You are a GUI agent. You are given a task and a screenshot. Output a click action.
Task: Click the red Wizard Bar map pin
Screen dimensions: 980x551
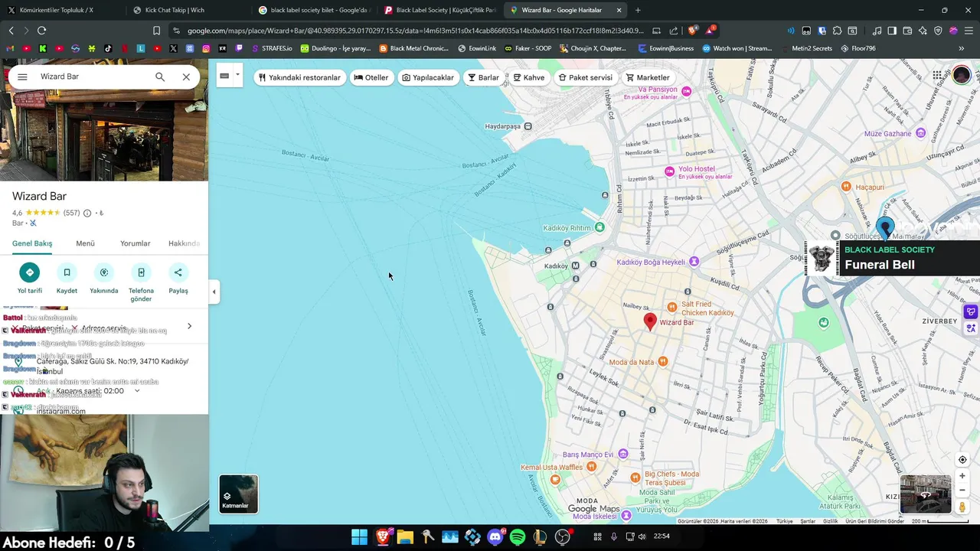tap(650, 321)
